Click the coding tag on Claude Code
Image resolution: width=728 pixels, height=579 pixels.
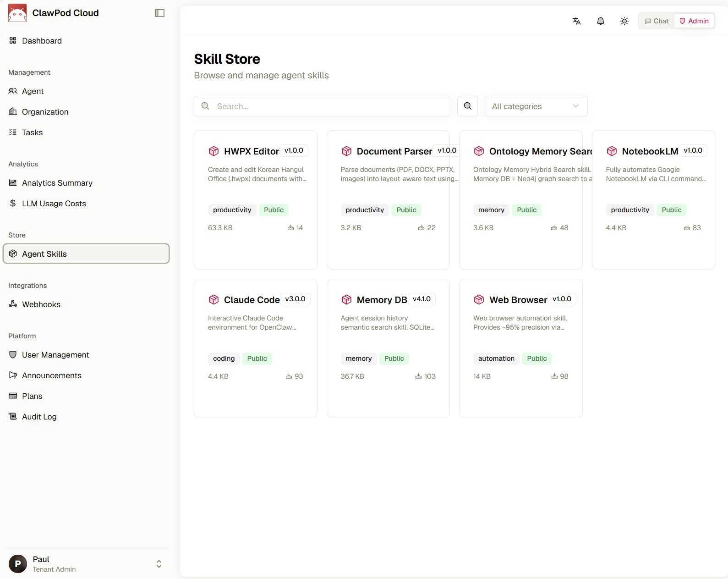coord(224,358)
